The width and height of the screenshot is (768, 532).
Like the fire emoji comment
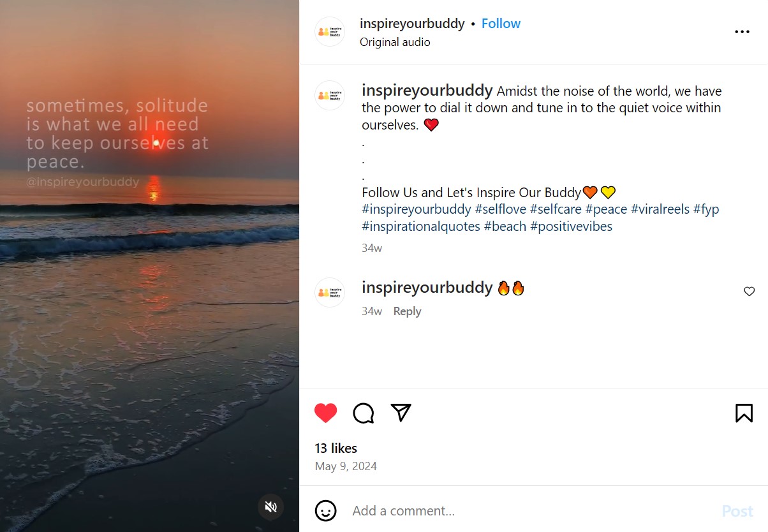[749, 292]
